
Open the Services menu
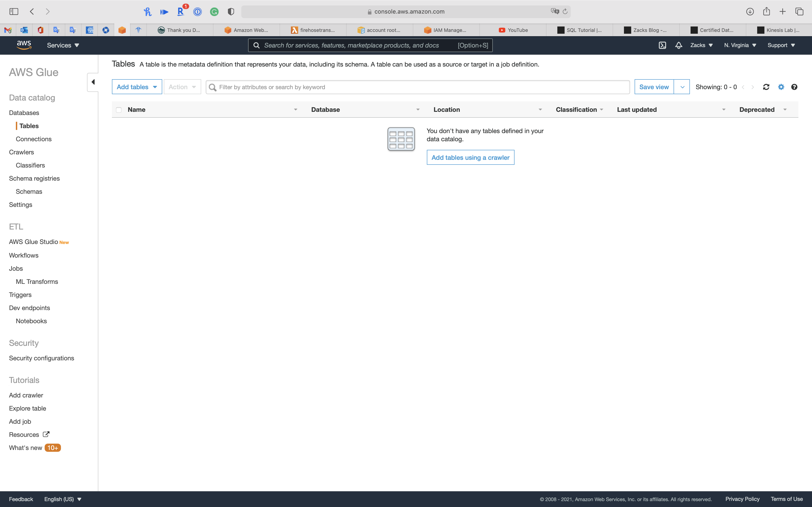tap(63, 45)
